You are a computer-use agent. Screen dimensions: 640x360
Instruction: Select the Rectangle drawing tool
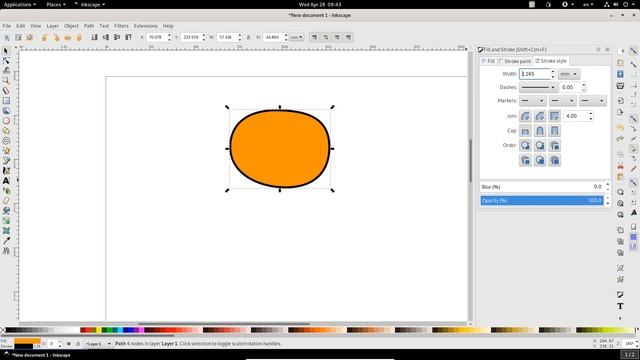pos(6,101)
